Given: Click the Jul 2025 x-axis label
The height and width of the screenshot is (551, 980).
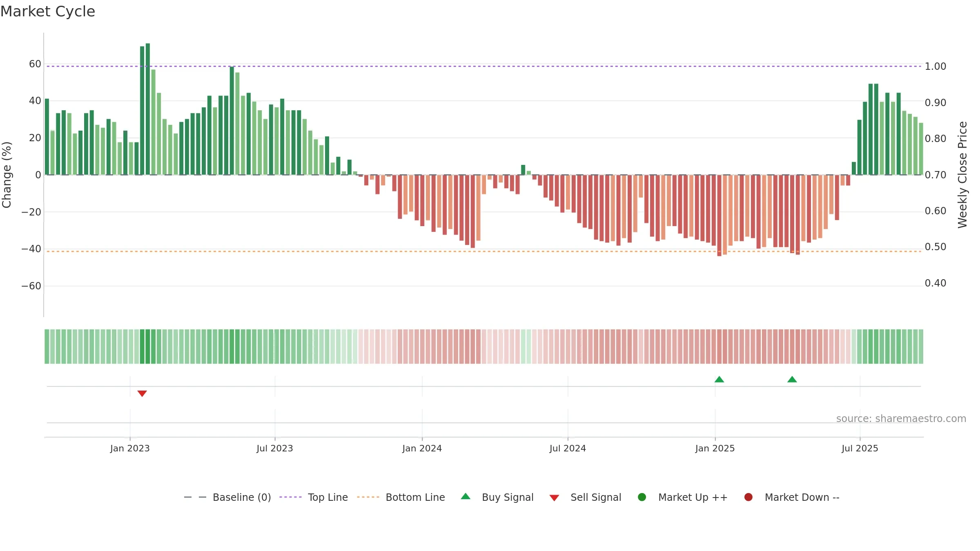Looking at the screenshot, I should coord(860,449).
